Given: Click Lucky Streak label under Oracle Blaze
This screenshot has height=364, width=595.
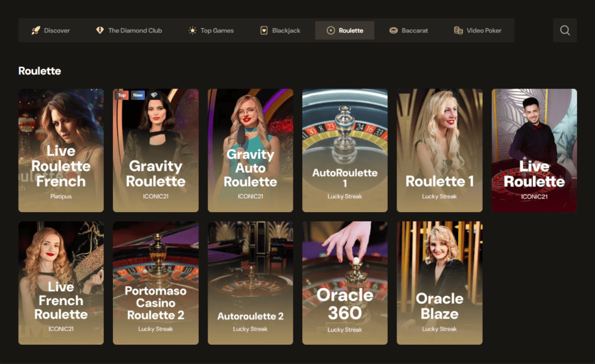Looking at the screenshot, I should [x=440, y=329].
